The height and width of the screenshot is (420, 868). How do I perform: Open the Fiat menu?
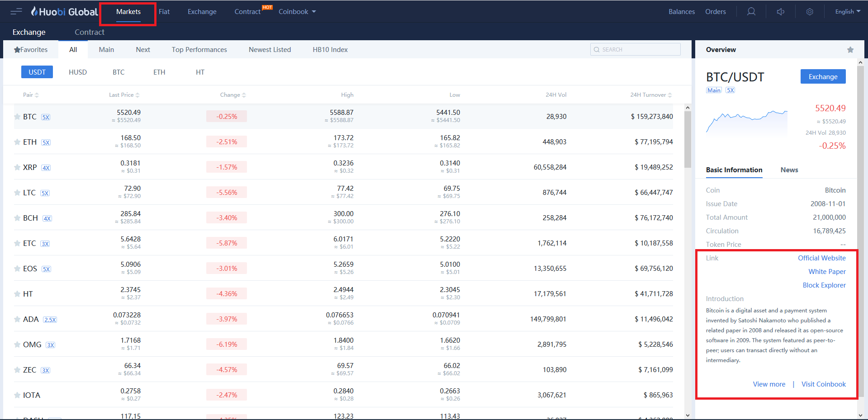click(x=164, y=12)
